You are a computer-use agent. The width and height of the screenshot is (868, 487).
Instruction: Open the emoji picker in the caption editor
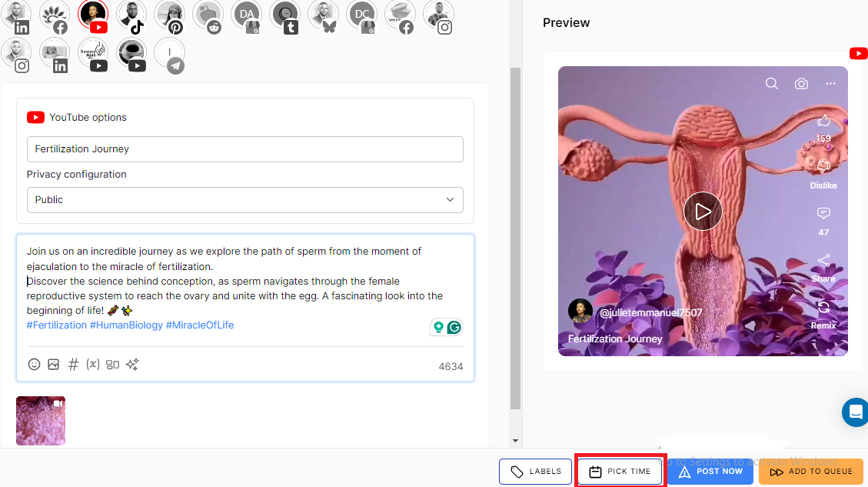[34, 364]
